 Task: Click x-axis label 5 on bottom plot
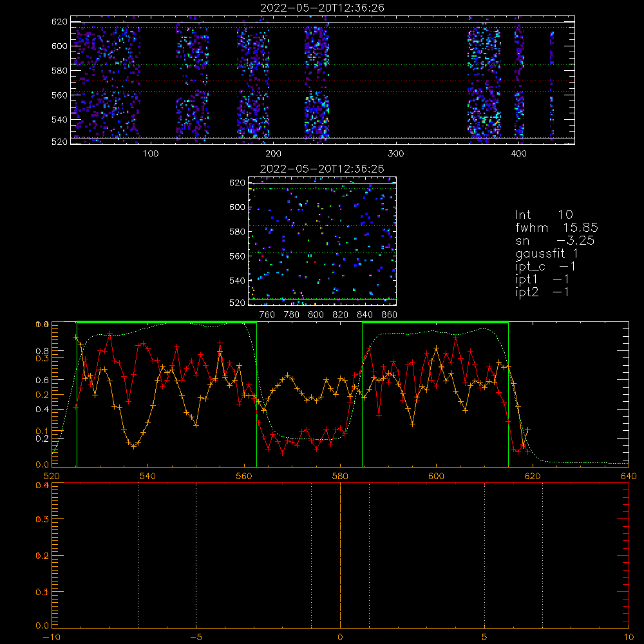coord(485,637)
